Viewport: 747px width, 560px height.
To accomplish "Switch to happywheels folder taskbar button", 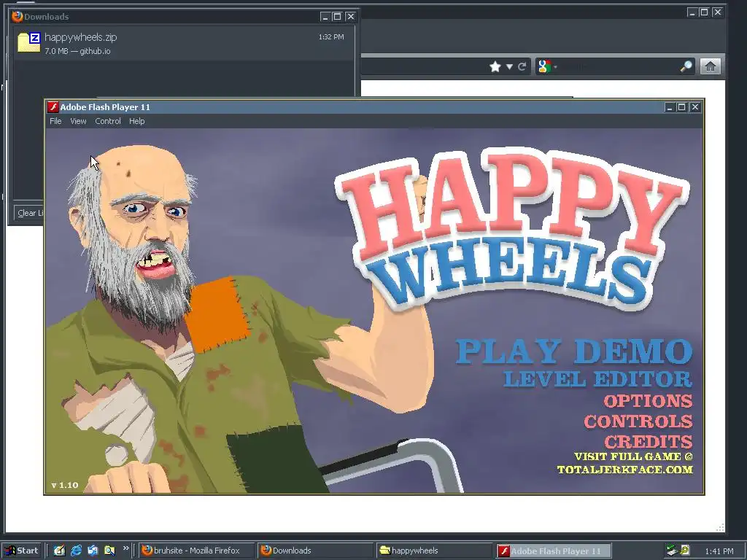I will [x=434, y=551].
